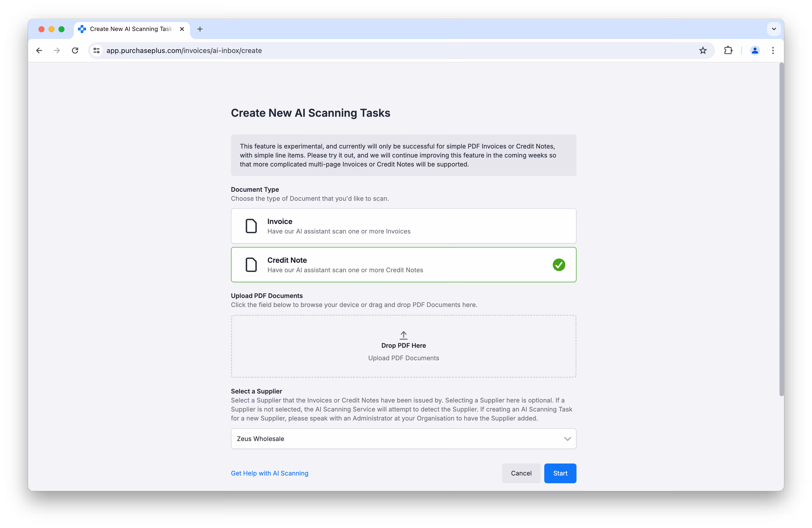Screen dimensions: 812x528
Task: Expand the tab search chevron at top right
Action: click(x=774, y=29)
